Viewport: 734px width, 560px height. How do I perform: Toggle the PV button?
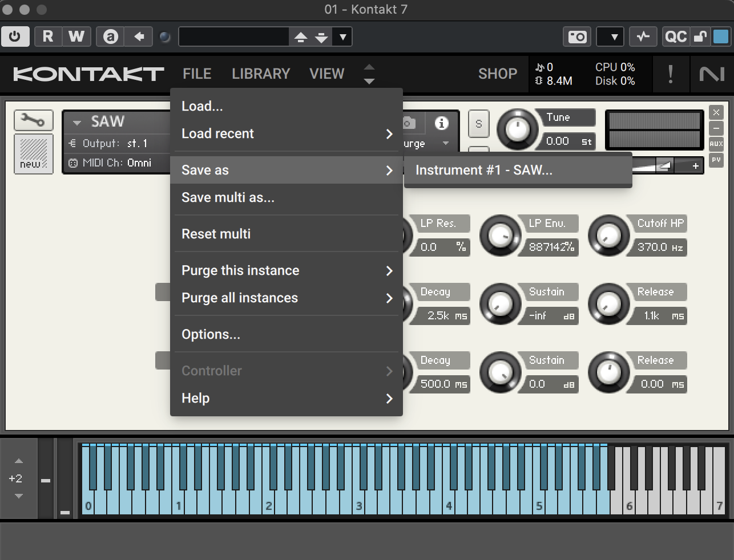tap(716, 160)
